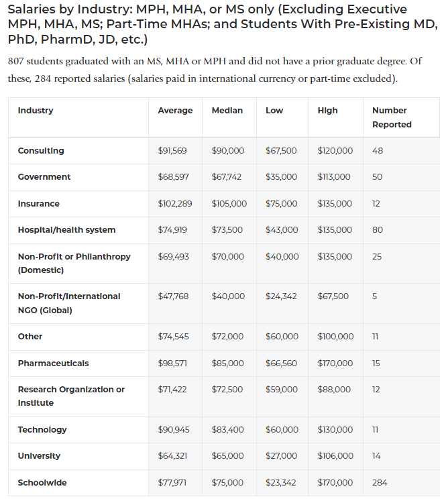The height and width of the screenshot is (503, 448).
Task: Select the University row label
Action: click(x=39, y=456)
